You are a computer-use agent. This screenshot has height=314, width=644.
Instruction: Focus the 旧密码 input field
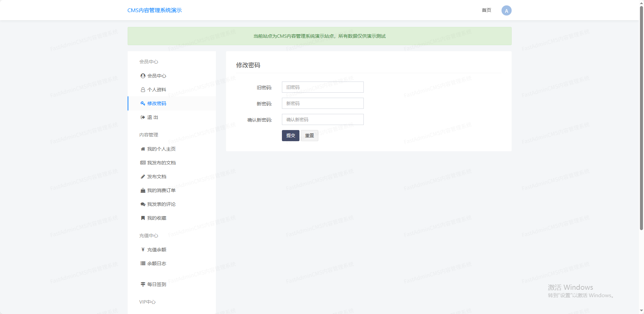coord(323,87)
